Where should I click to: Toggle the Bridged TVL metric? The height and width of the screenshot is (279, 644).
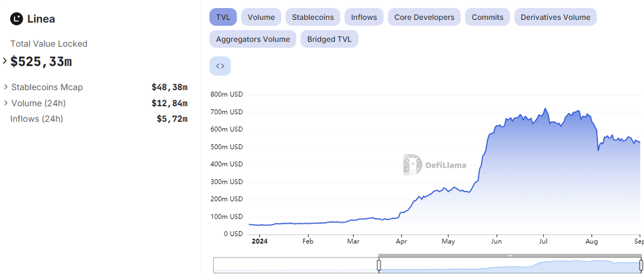coord(330,39)
